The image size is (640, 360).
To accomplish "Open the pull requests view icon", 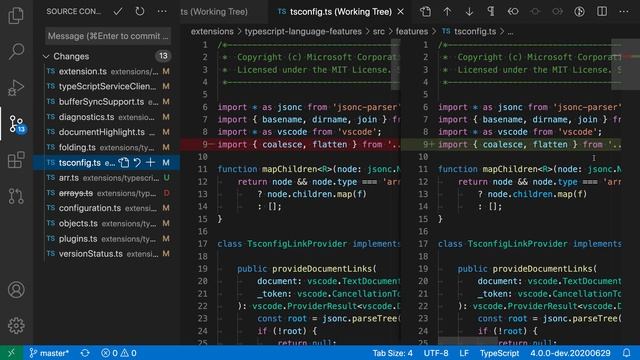I will (x=16, y=196).
